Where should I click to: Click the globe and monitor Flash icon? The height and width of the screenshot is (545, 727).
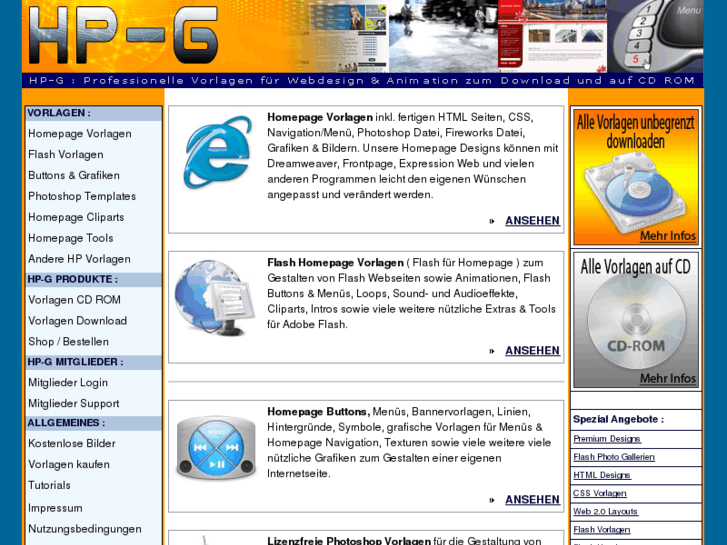pos(215,298)
